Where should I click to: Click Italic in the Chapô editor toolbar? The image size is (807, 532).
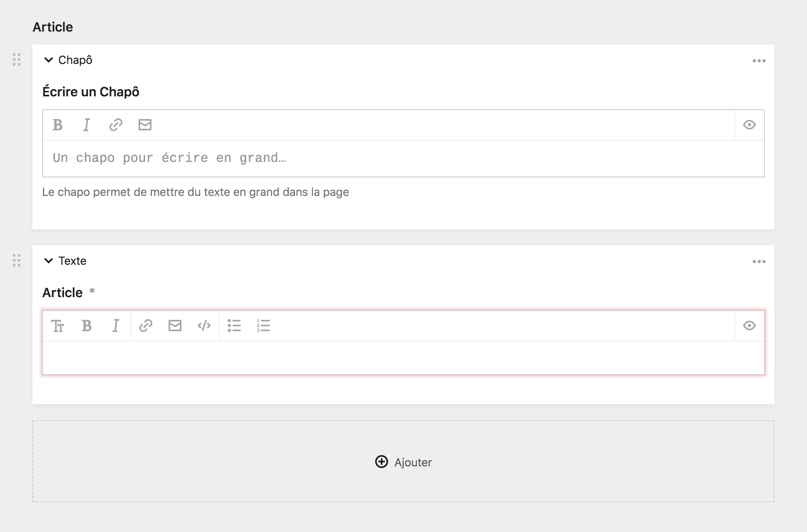coord(86,125)
